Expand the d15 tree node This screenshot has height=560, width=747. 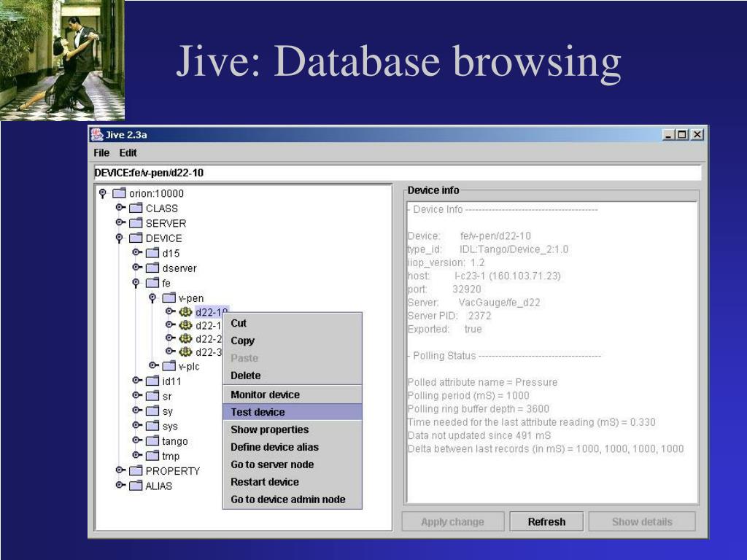[x=136, y=252]
